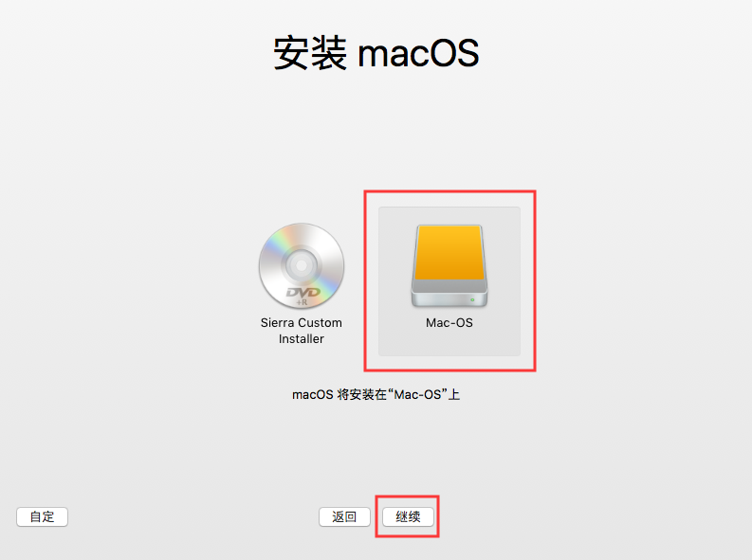Click the 继续 (Continue) button
Viewport: 752px width, 560px height.
tap(408, 516)
